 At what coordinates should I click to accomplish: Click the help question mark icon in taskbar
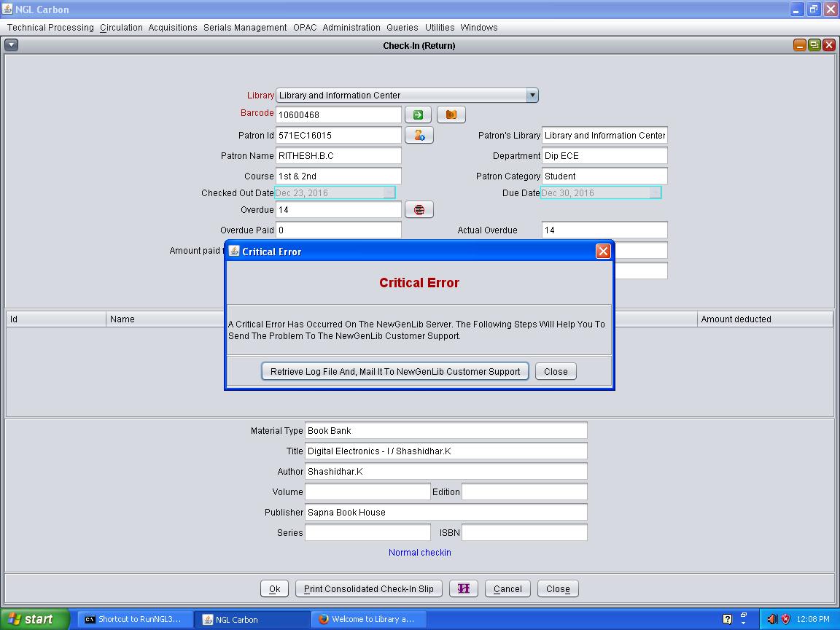click(x=727, y=619)
